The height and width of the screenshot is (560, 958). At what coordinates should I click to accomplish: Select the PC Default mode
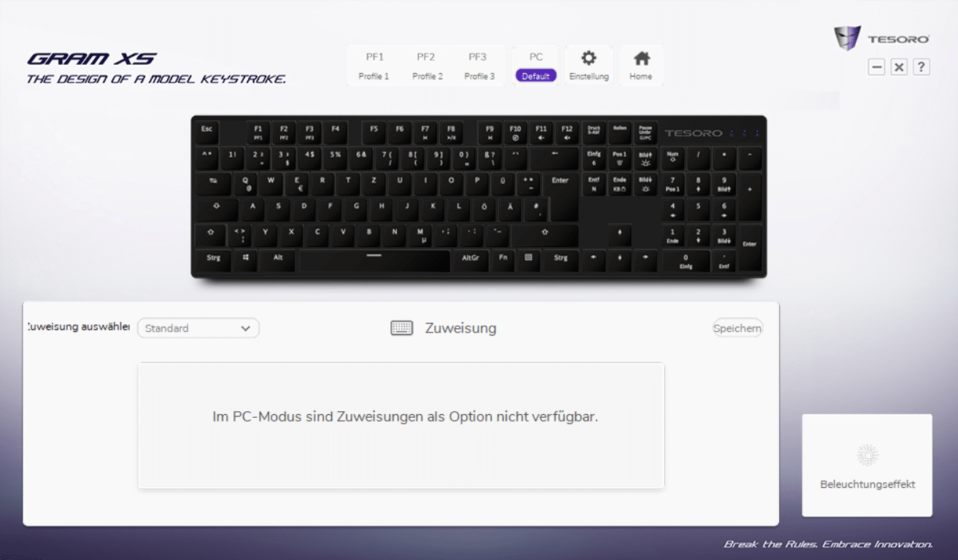pos(536,66)
